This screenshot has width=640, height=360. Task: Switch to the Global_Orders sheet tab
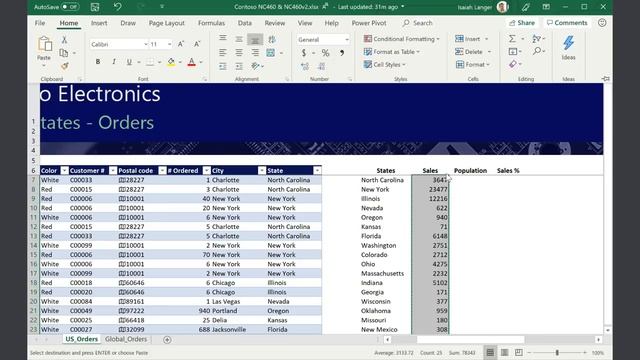126,339
